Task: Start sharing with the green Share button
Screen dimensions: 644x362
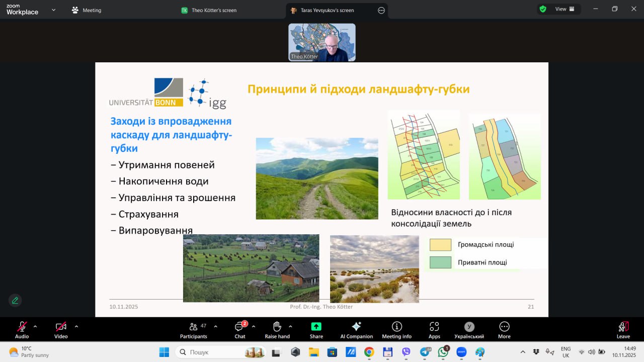Action: point(316,329)
